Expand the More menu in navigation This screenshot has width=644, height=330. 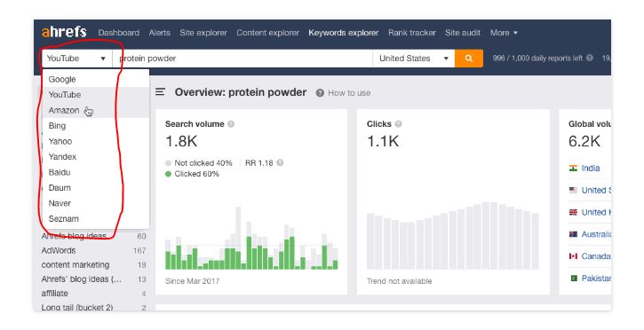pyautogui.click(x=504, y=33)
